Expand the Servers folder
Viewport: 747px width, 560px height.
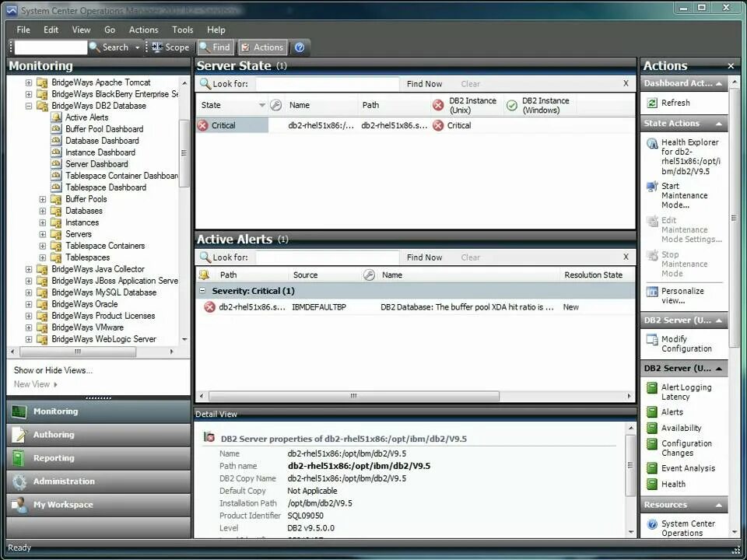[x=42, y=234]
